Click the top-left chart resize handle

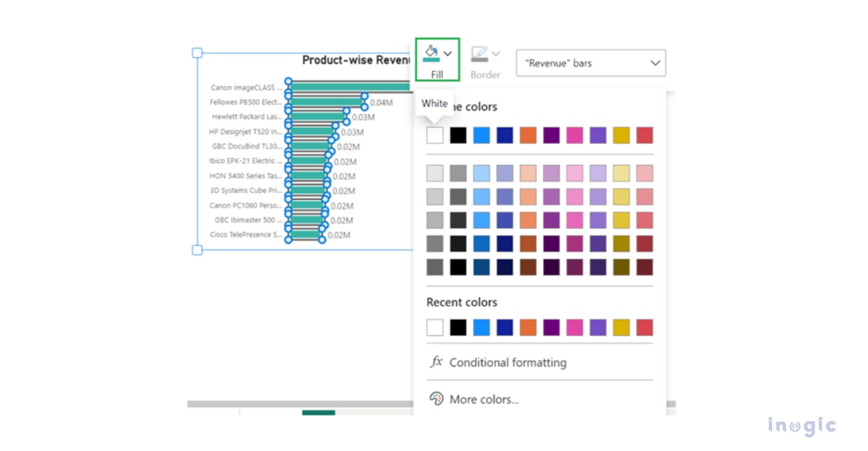point(197,53)
